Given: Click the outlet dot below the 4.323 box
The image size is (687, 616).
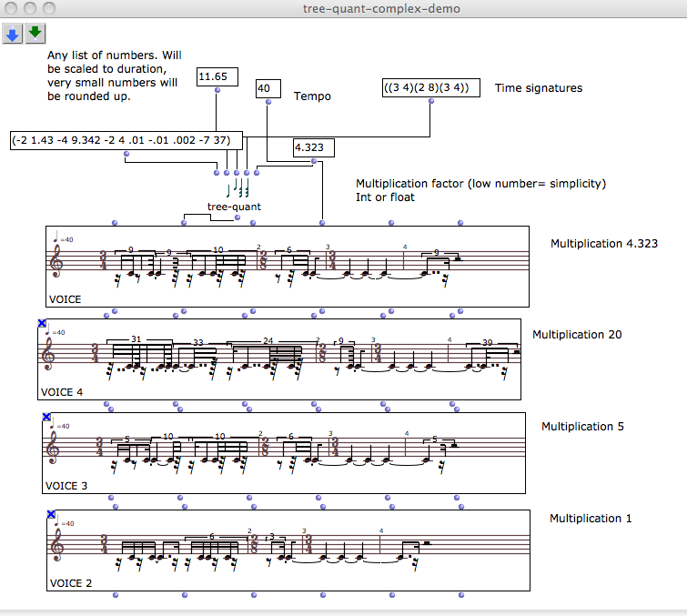Looking at the screenshot, I should pos(314,162).
